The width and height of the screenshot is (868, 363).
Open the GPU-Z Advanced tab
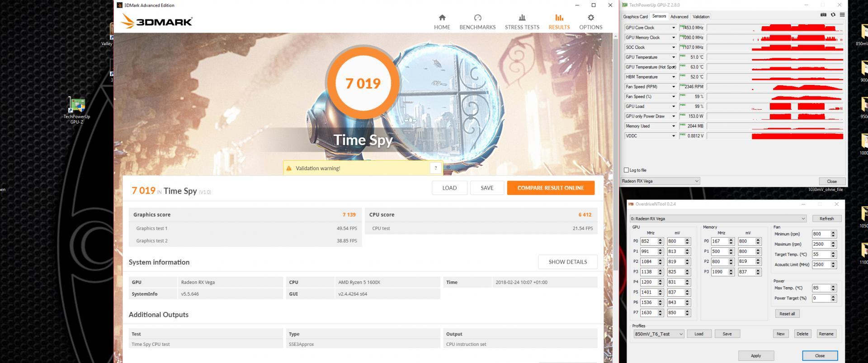[679, 17]
